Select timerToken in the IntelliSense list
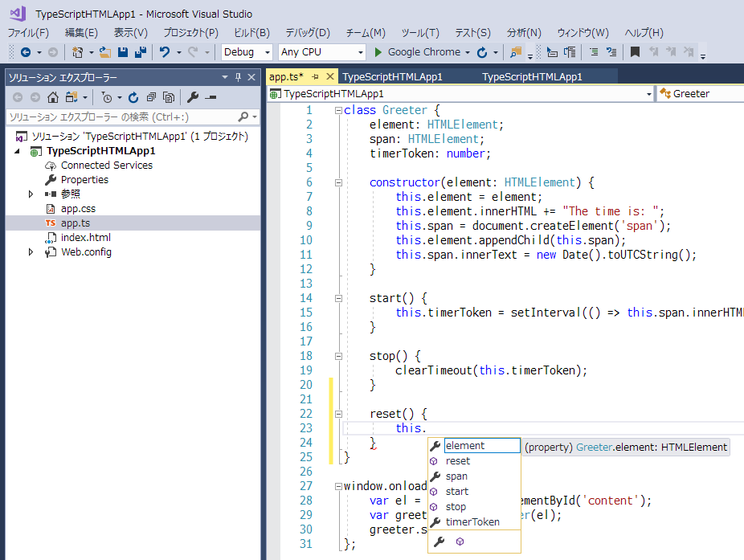The image size is (744, 560). [x=472, y=522]
